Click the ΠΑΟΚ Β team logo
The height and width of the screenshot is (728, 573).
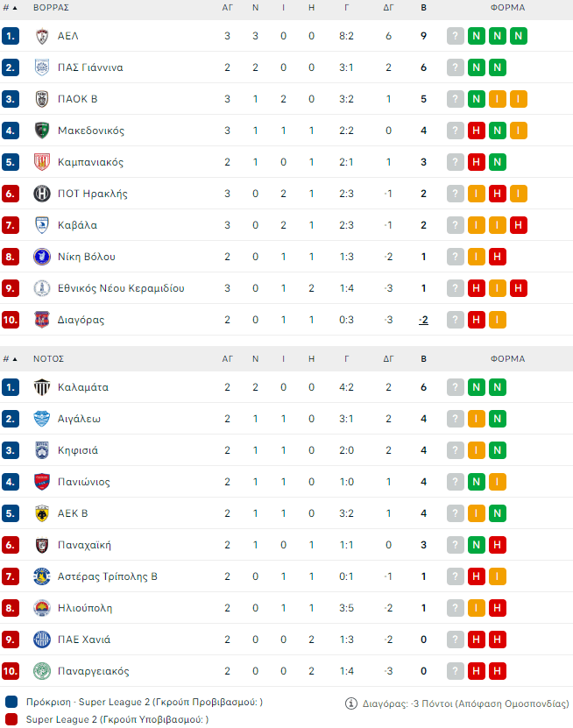[x=42, y=99]
